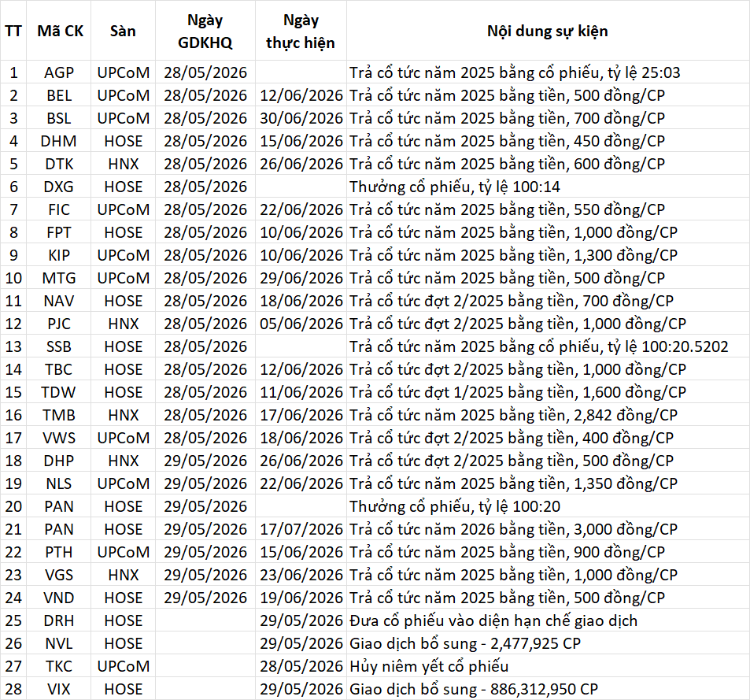
Task: Click the Ngày thực hiện column header
Action: coord(301,31)
